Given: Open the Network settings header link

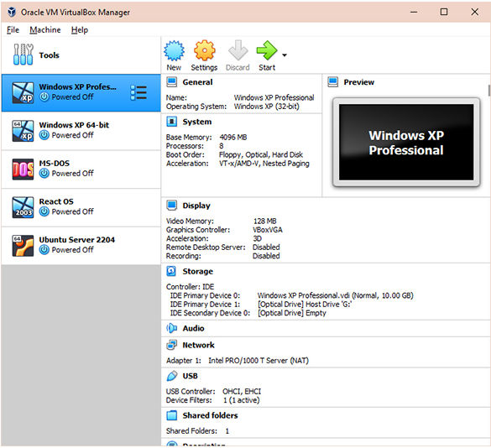Looking at the screenshot, I should (x=198, y=345).
